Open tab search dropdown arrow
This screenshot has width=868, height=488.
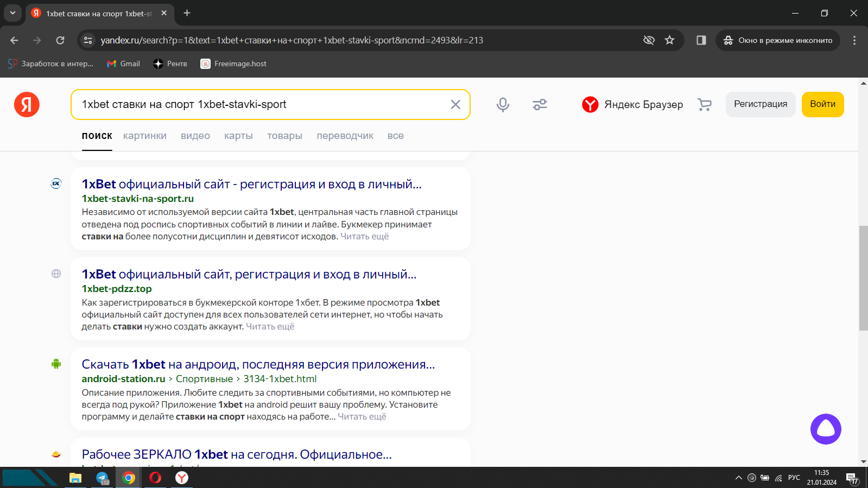click(x=12, y=13)
